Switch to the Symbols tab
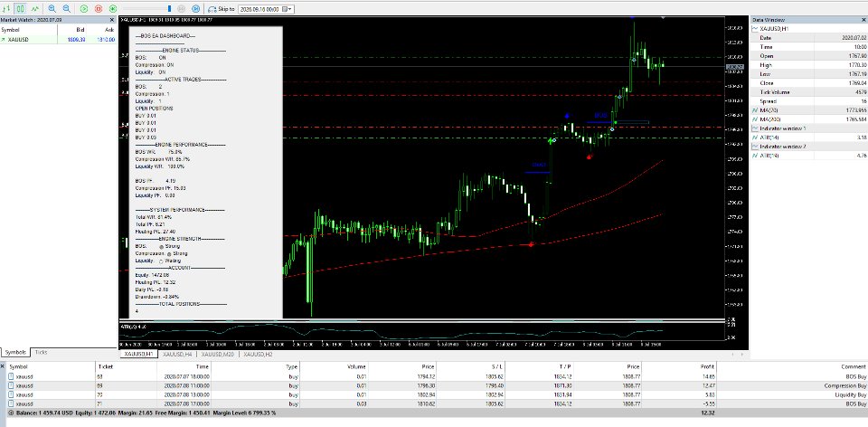This screenshot has width=868, height=427. click(x=15, y=352)
